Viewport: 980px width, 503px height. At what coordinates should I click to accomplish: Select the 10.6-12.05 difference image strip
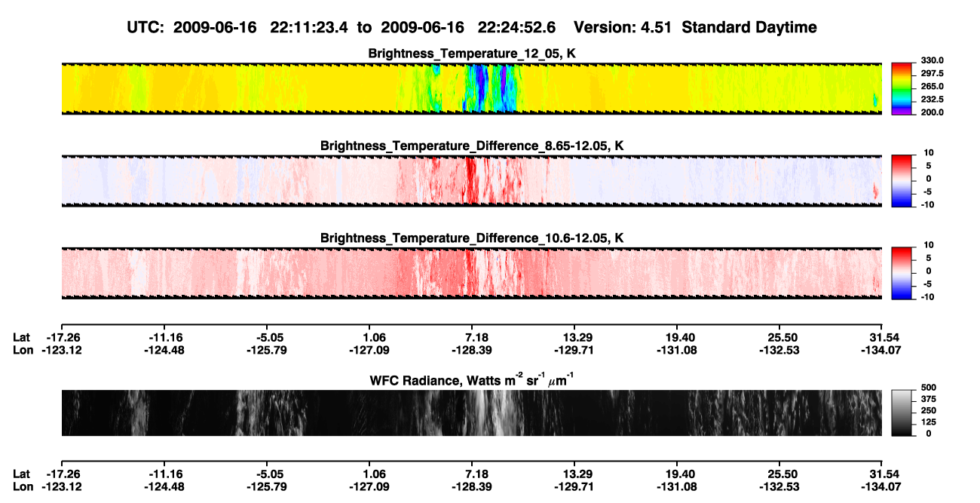[471, 273]
